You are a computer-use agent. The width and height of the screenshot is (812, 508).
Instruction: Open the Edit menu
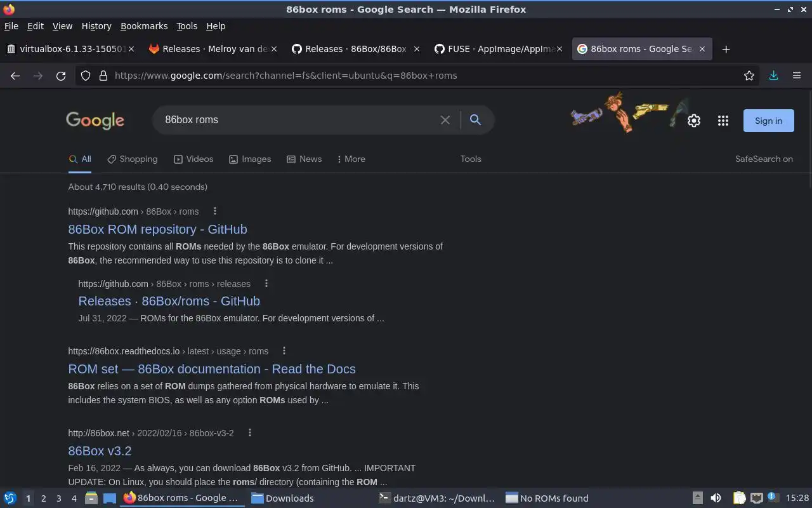[x=36, y=26]
